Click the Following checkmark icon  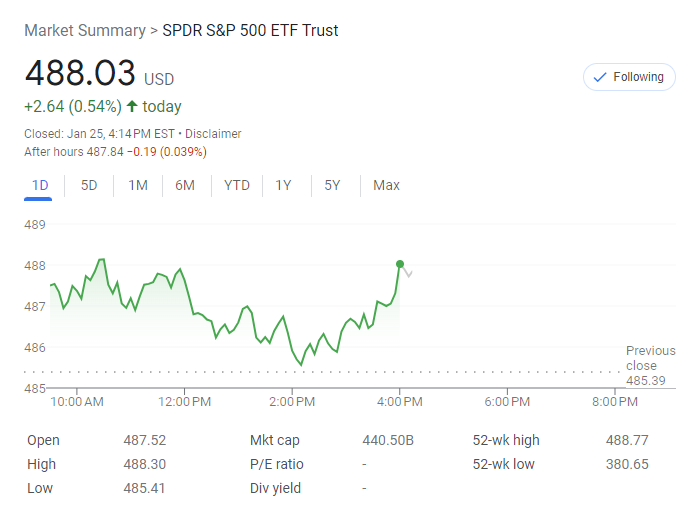point(600,77)
